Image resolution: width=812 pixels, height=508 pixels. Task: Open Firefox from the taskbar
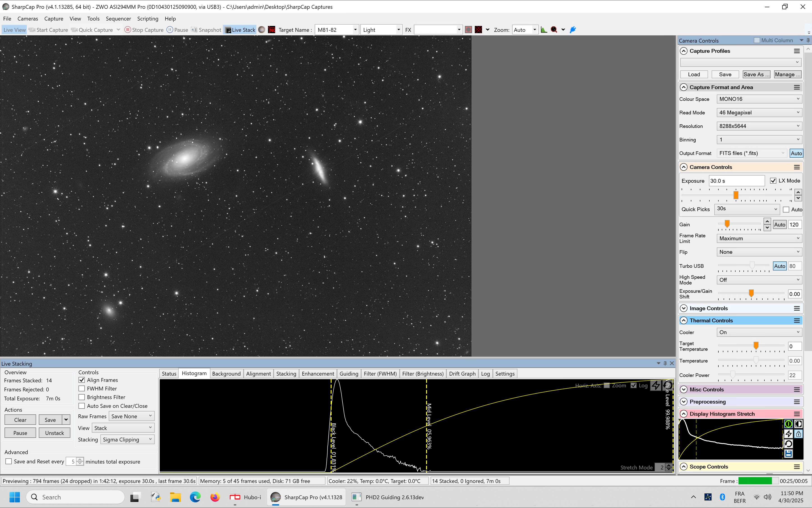[215, 497]
